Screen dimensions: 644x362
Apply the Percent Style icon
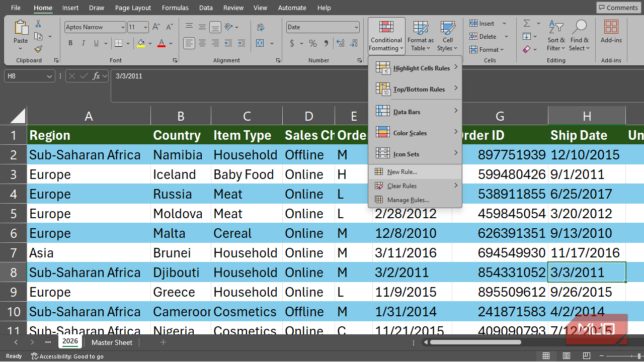[x=312, y=43]
